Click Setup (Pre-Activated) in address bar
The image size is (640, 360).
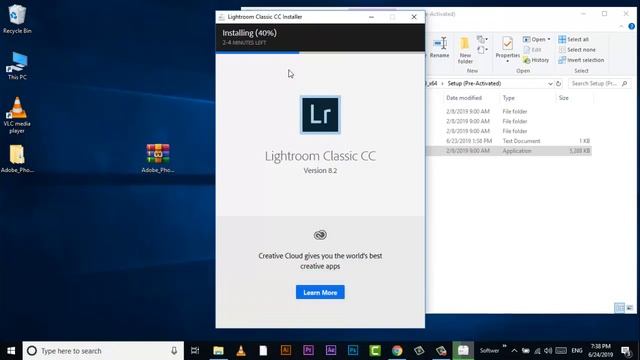(x=474, y=84)
